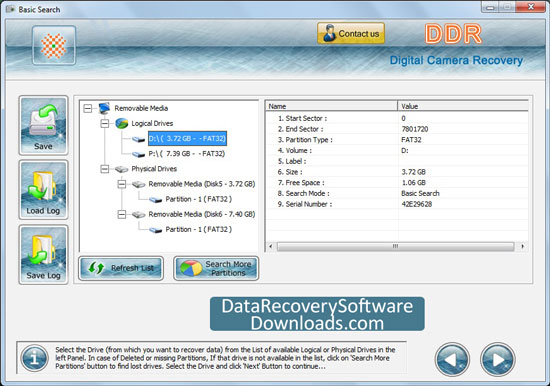Click the Size value 3.72 GB
This screenshot has width=550, height=386.
(414, 172)
